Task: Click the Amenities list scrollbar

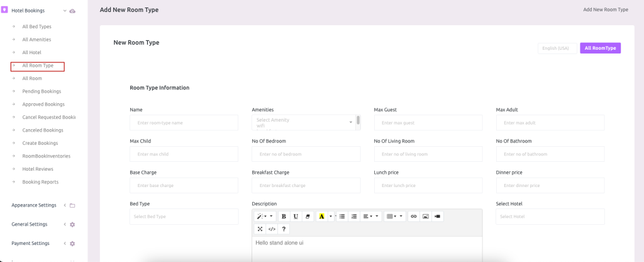Action: click(358, 120)
